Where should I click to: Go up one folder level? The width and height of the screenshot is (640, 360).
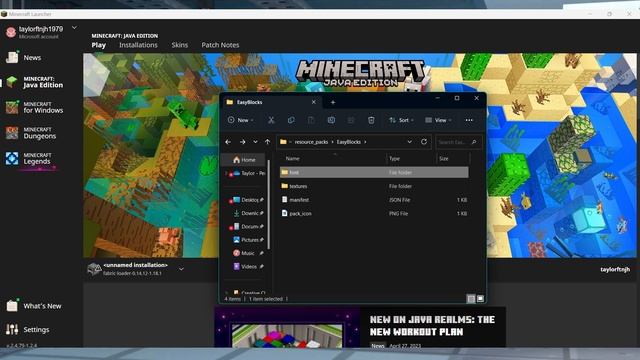tap(267, 142)
